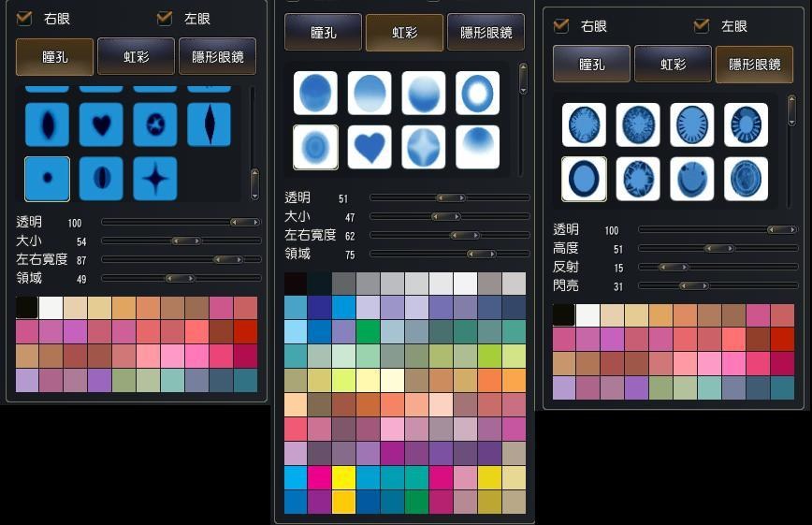Choose the iris fading white at bottom
Image resolution: width=812 pixels, height=525 pixels.
(370, 93)
